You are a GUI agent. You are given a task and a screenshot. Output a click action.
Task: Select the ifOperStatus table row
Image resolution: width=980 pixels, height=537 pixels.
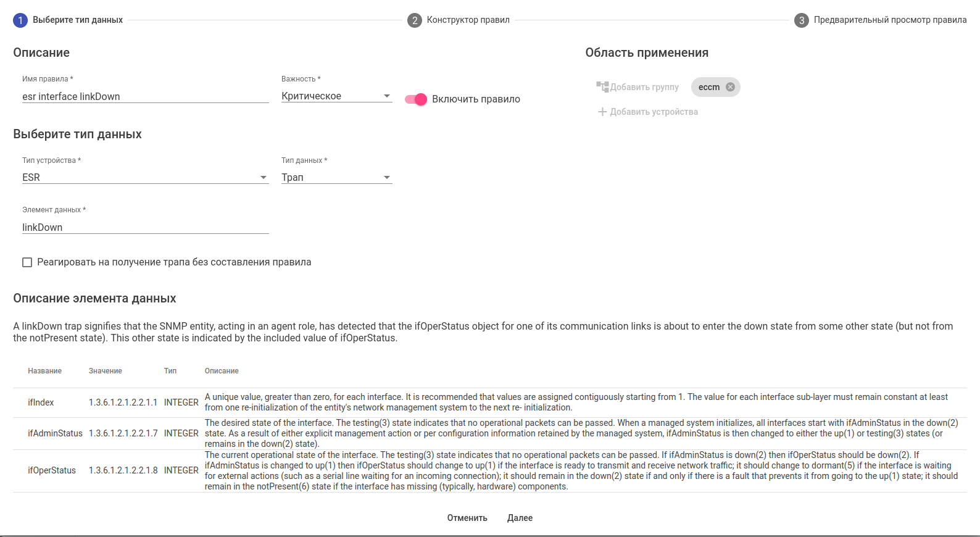point(52,470)
